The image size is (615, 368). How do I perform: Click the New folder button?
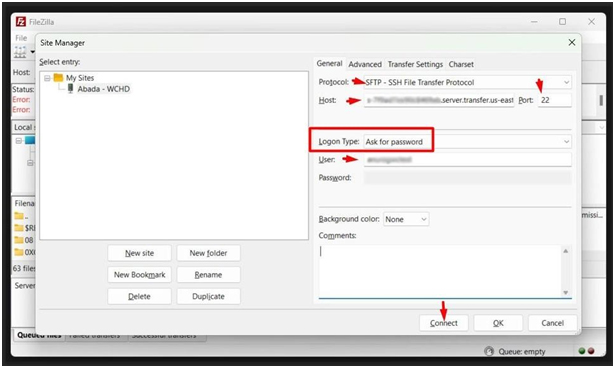(208, 253)
